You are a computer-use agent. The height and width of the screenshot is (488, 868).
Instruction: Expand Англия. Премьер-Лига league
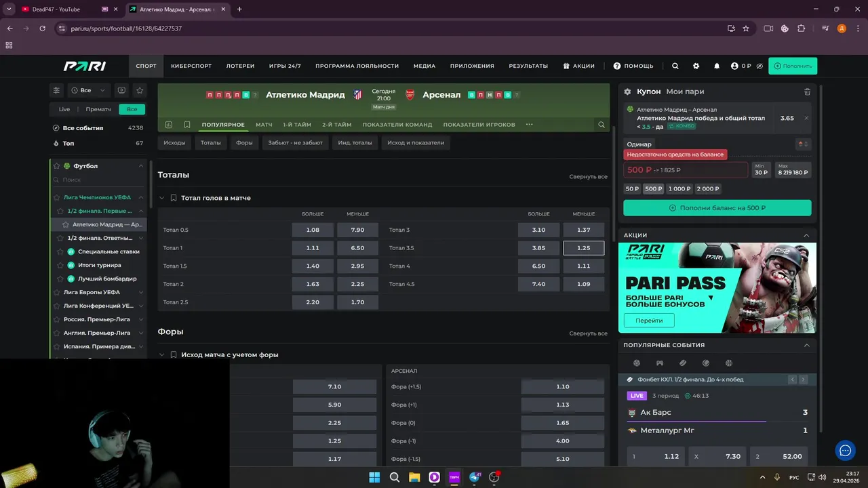(x=141, y=333)
